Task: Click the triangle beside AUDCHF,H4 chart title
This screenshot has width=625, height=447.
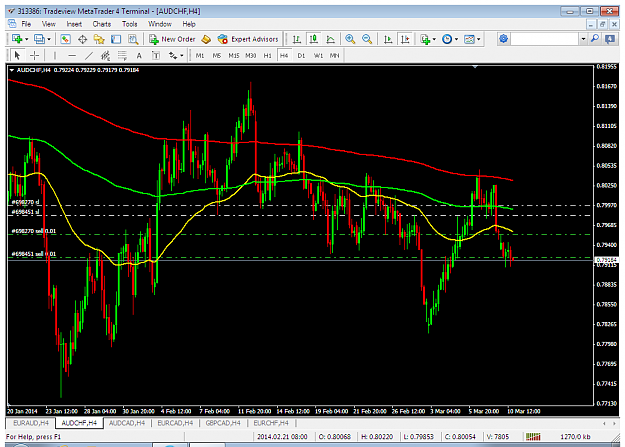Action: [12, 70]
